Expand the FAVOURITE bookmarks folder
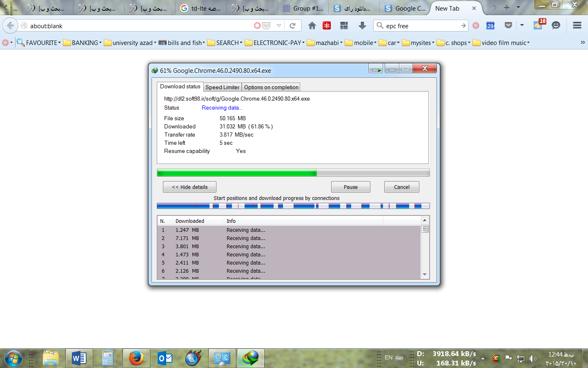This screenshot has height=368, width=588. click(x=39, y=43)
